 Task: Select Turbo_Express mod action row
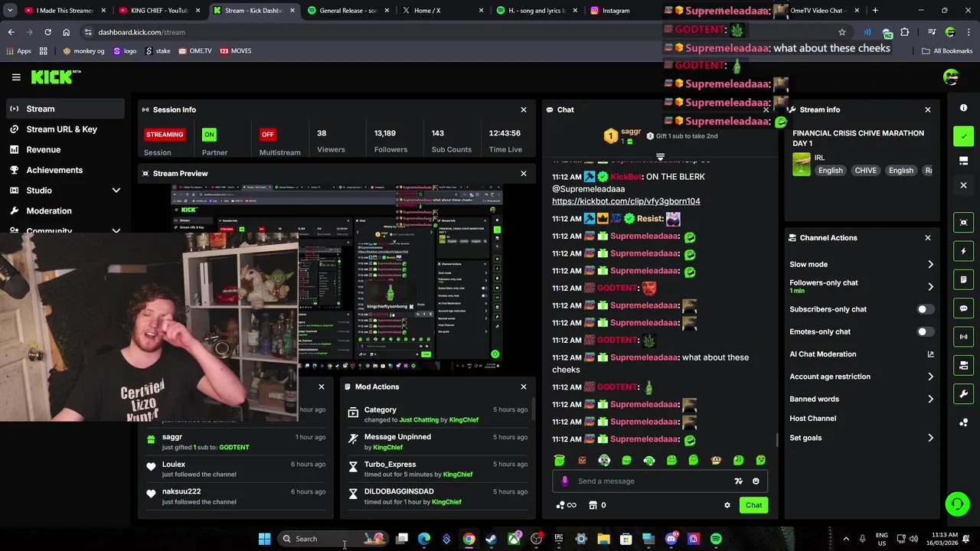(437, 468)
